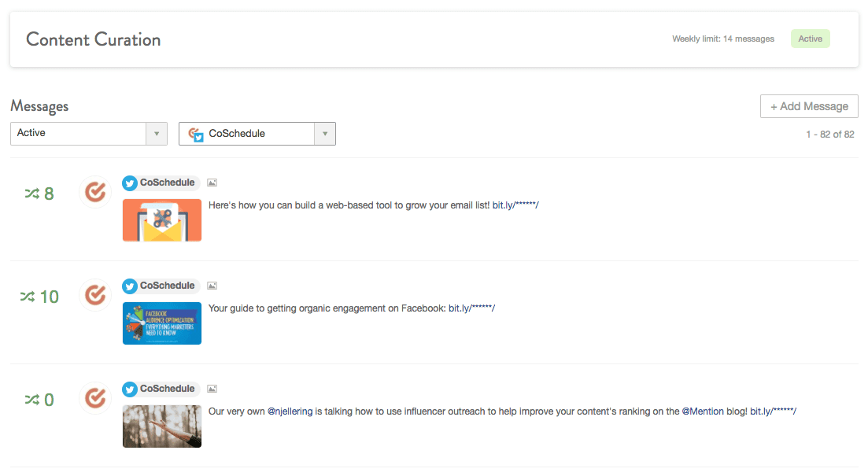
Task: Open bit.ly link in Facebook engagement message
Action: tap(471, 308)
